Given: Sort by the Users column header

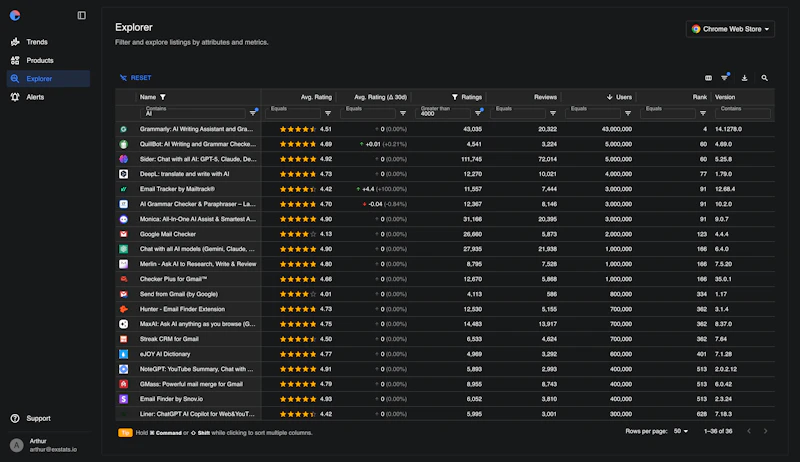Looking at the screenshot, I should coord(623,97).
